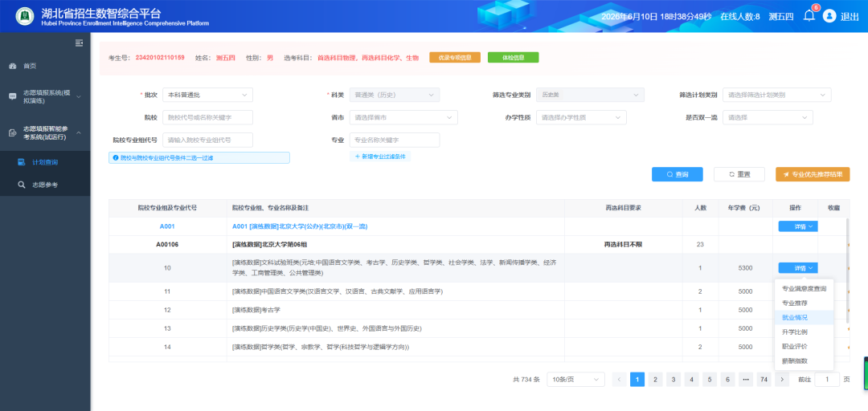868x411 pixels.
Task: Collapse the sidebar with the fold icon
Action: 79,43
